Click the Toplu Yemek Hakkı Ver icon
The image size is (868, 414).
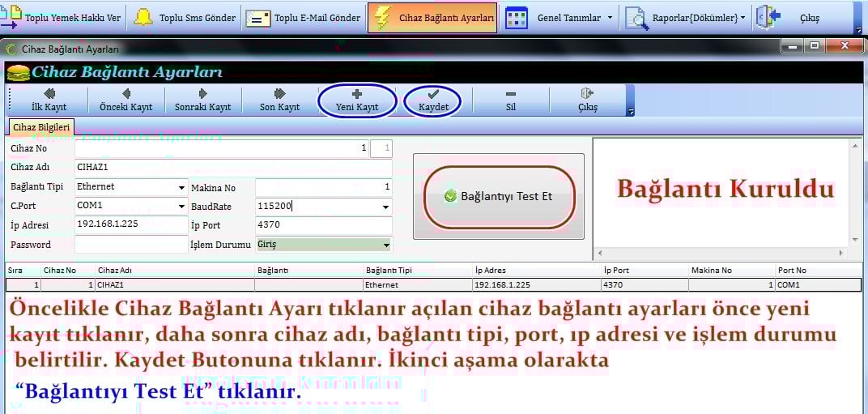(11, 17)
